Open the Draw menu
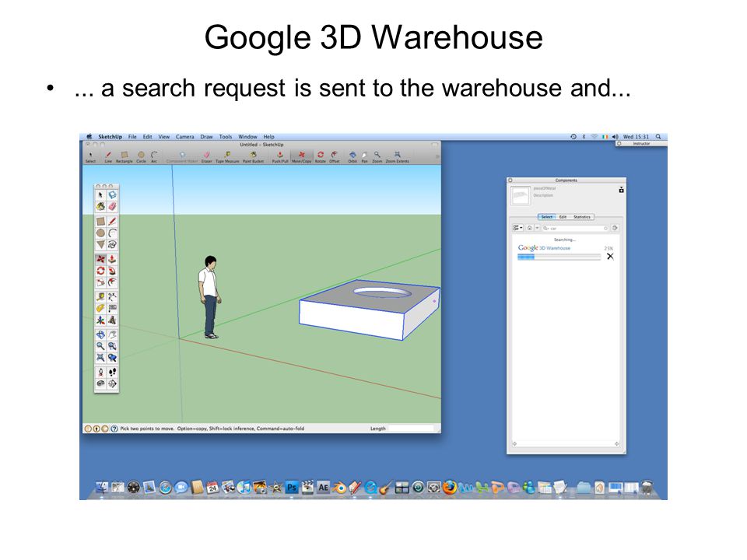Viewport: 747px width, 560px height. [206, 137]
